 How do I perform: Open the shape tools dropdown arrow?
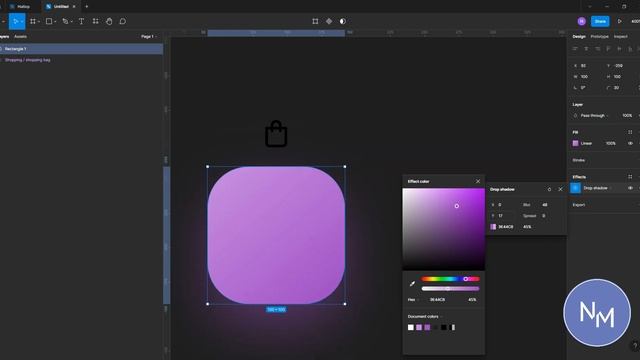point(55,22)
